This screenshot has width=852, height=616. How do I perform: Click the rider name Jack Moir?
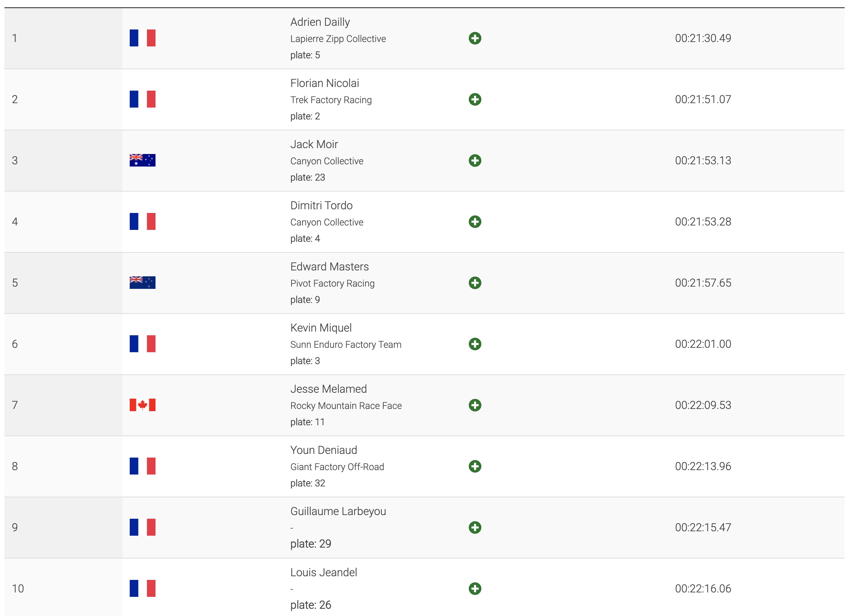pos(314,144)
